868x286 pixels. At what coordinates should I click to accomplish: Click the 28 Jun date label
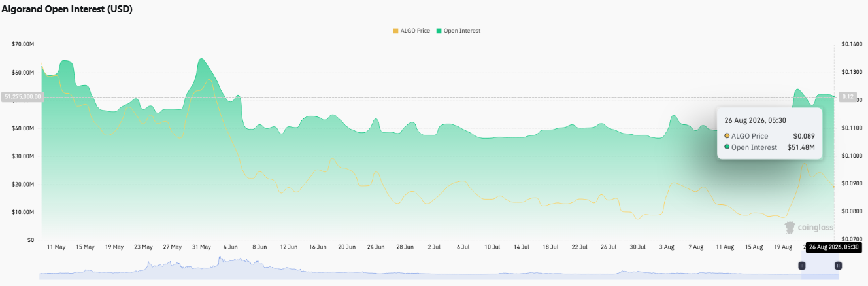point(405,247)
